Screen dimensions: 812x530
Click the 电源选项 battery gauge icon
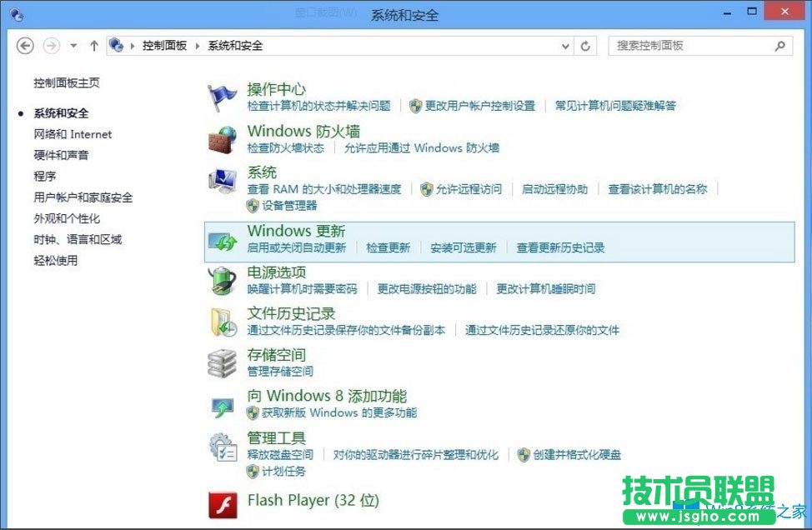223,281
